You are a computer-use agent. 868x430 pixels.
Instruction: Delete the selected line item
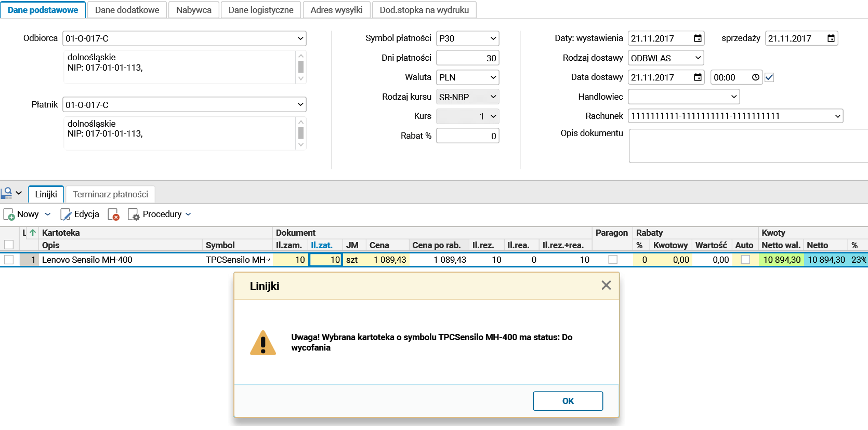[x=114, y=214]
